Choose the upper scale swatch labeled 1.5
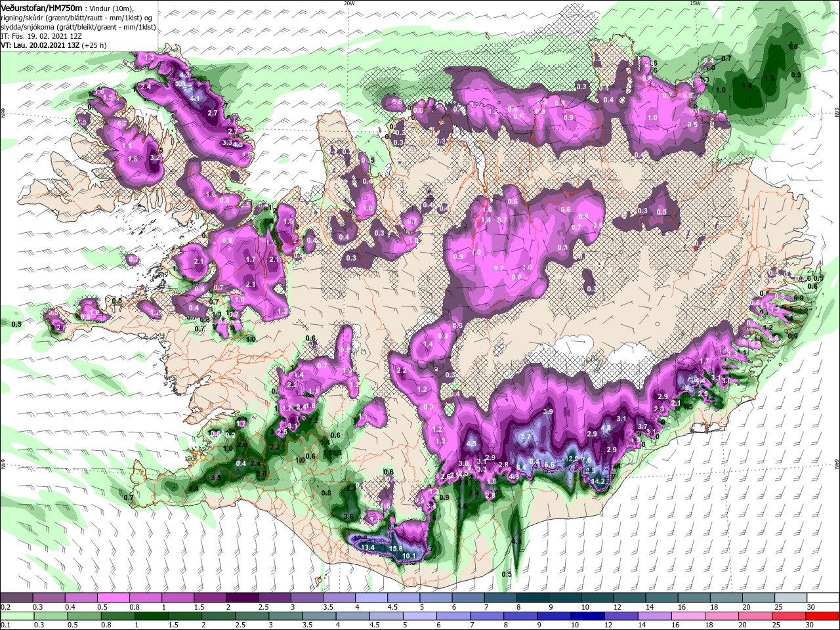The height and width of the screenshot is (630, 840). [209, 598]
